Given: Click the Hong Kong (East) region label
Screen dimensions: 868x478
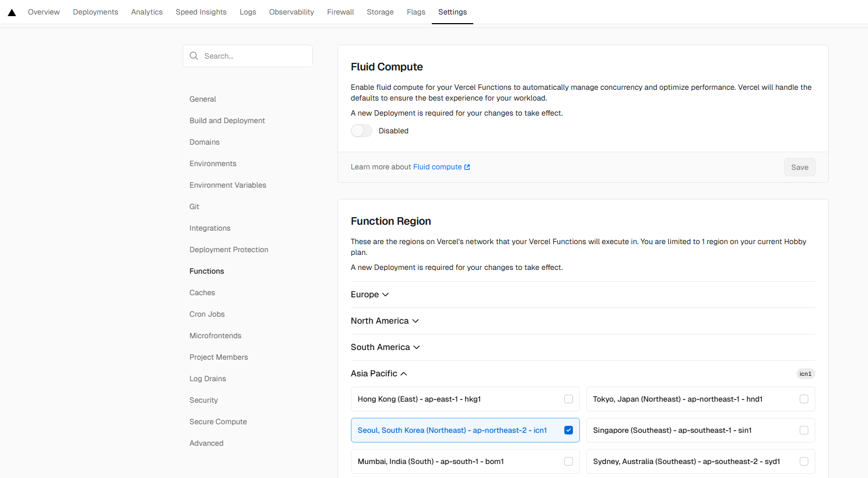Looking at the screenshot, I should click(x=419, y=399).
